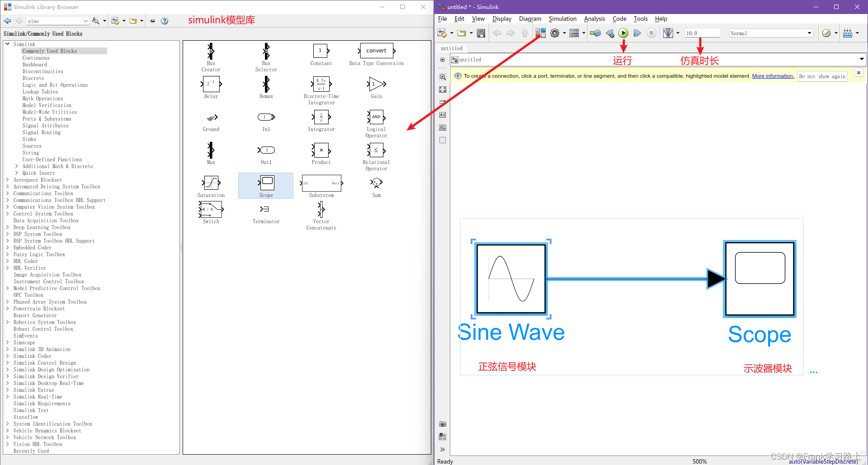Click the New Model icon in the Simulink window

click(x=442, y=33)
